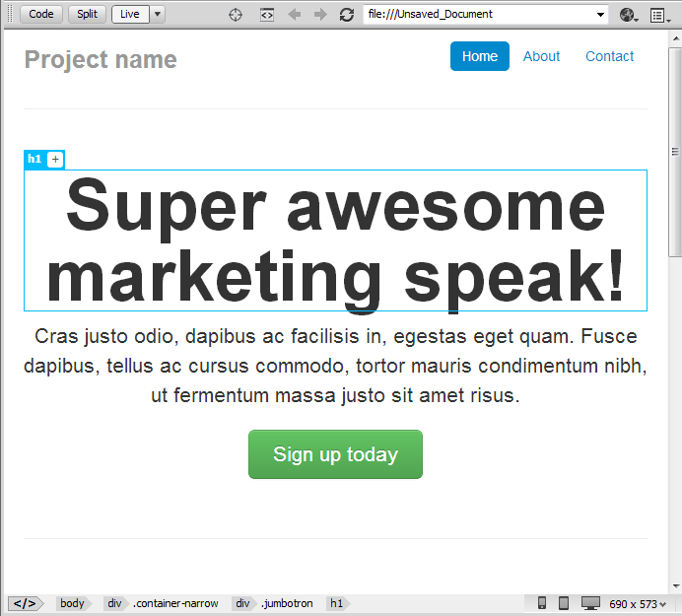
Task: Open the address bar URL dropdown
Action: (x=600, y=15)
